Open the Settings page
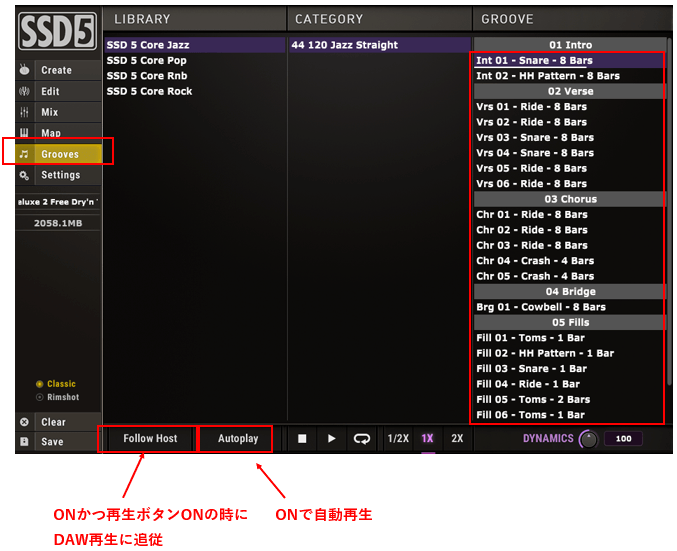677x551 pixels. (68, 175)
